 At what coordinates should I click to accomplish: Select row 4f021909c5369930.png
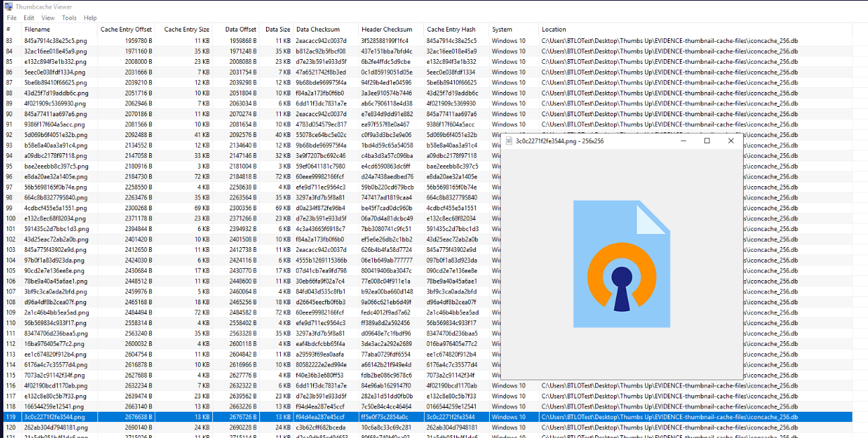427,103
